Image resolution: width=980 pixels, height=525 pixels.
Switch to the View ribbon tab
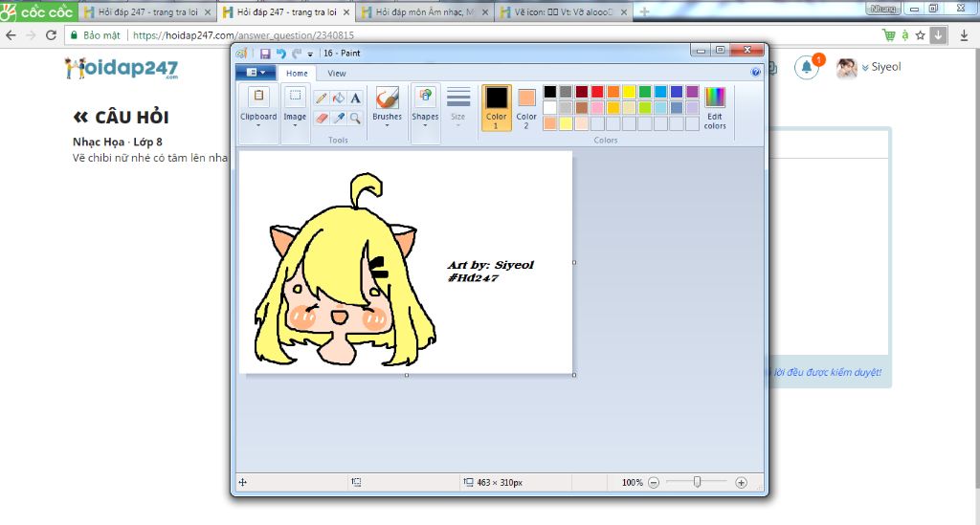point(336,73)
